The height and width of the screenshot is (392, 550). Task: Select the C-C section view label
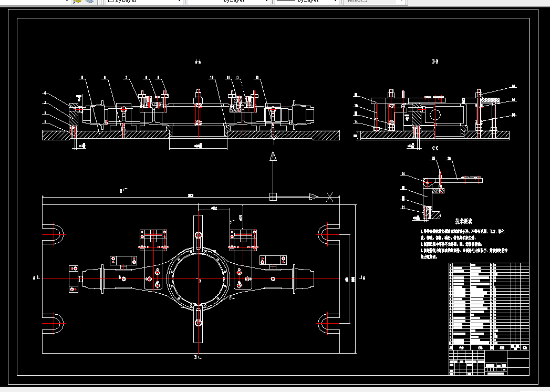pyautogui.click(x=435, y=148)
